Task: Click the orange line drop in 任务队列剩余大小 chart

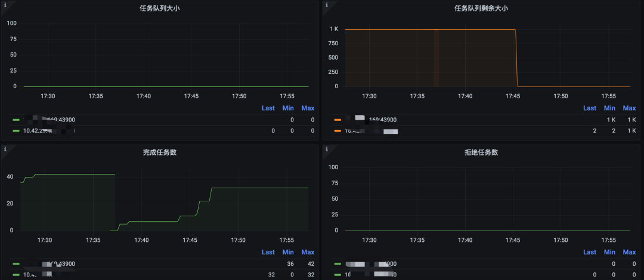Action: tap(516, 57)
